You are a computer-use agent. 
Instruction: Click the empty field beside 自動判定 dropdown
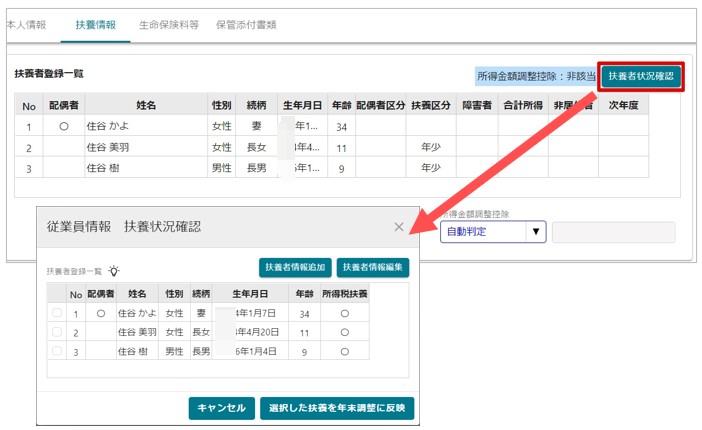click(613, 232)
